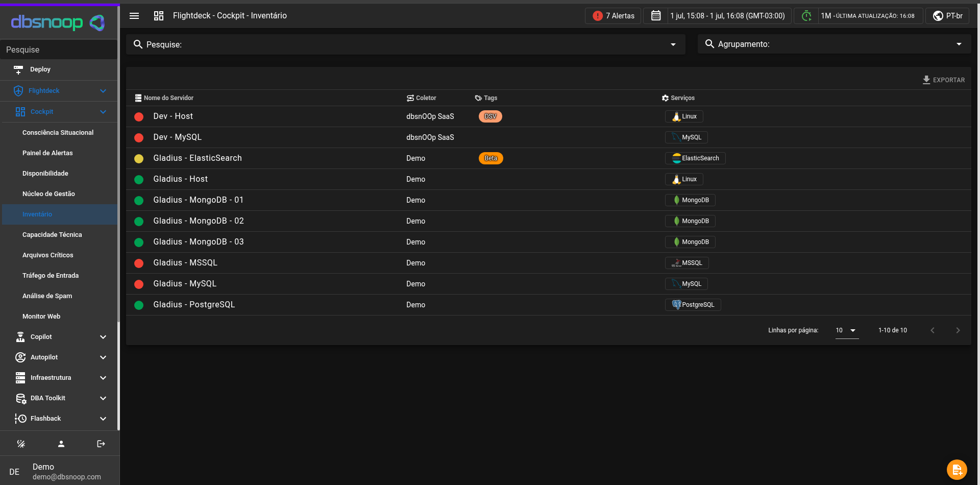This screenshot has height=485, width=980.
Task: Open Arquivos Críticos page
Action: 48,255
